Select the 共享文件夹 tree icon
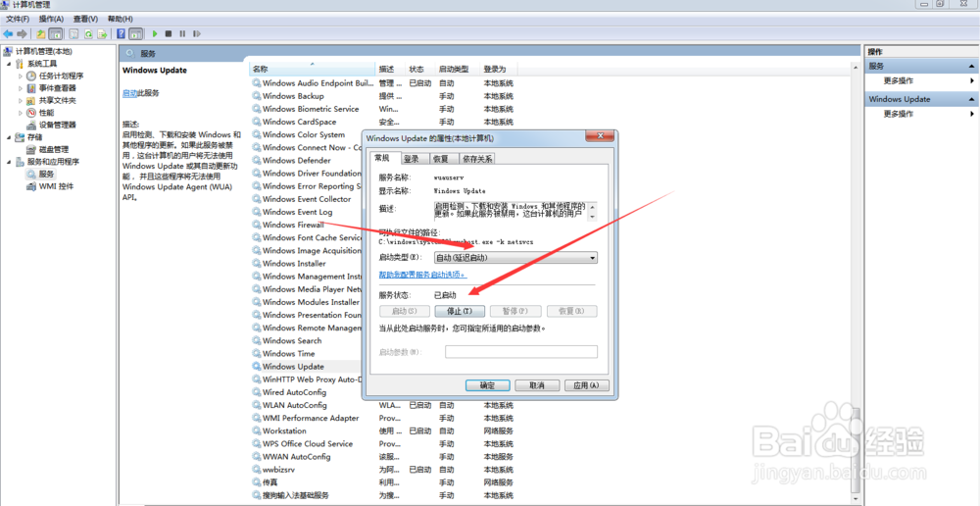The width and height of the screenshot is (980, 506). pos(31,100)
